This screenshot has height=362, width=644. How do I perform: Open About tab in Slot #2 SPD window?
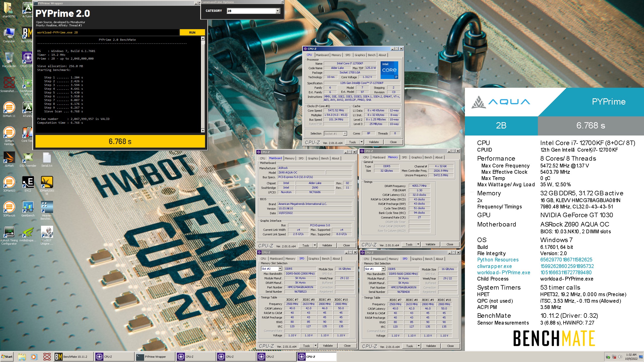pyautogui.click(x=336, y=259)
